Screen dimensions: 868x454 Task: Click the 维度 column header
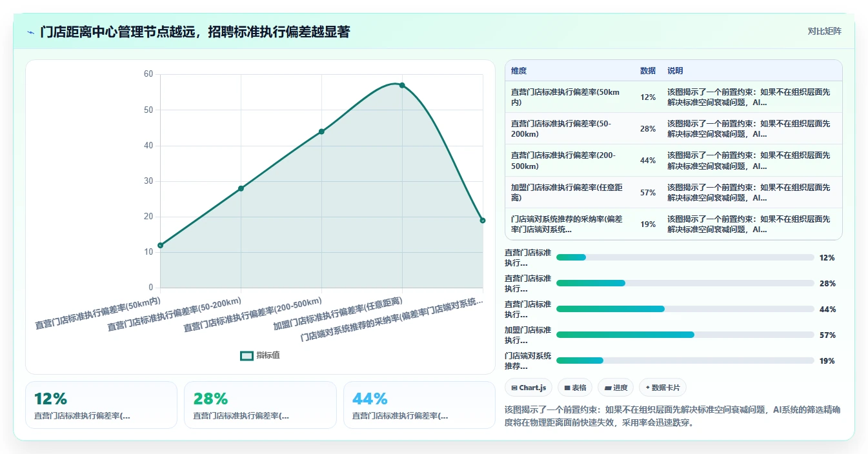tap(519, 71)
